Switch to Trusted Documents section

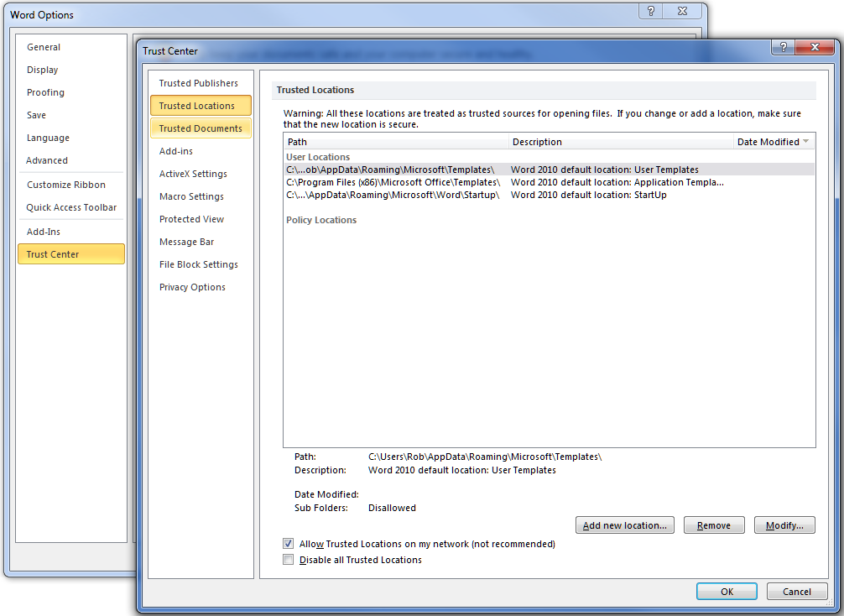(x=201, y=128)
